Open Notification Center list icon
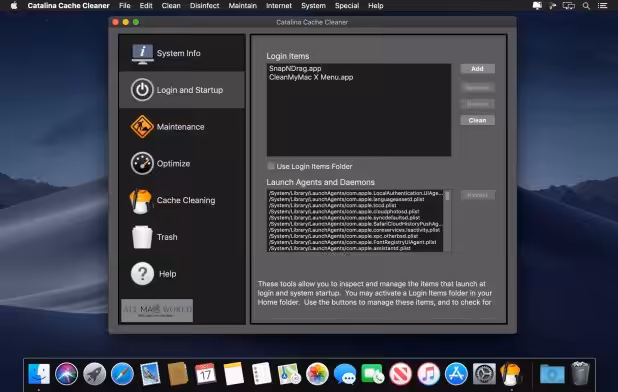This screenshot has height=392, width=618. (602, 6)
